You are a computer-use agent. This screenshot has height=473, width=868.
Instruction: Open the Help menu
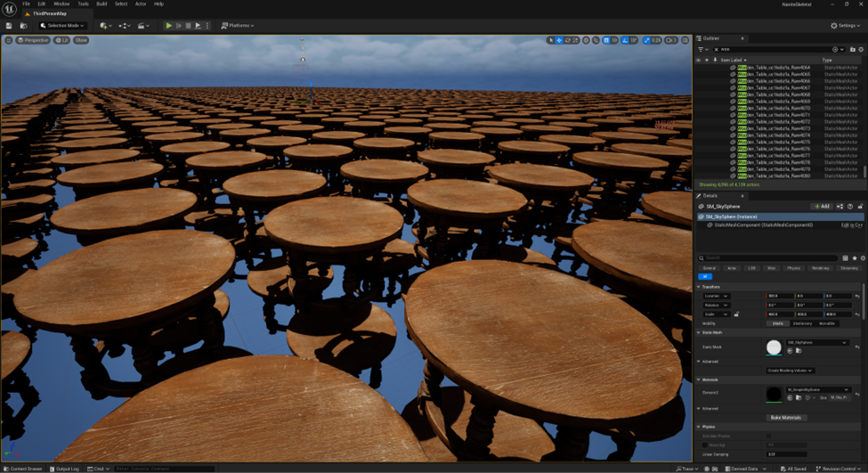click(x=158, y=4)
